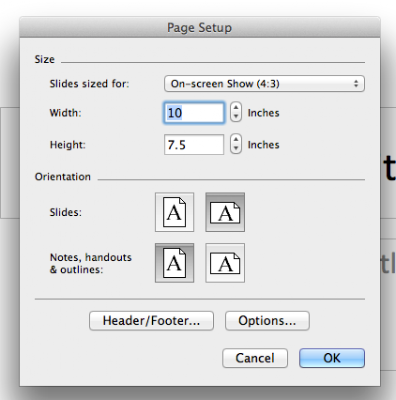Click into the Width input field
396x400 pixels.
pos(194,113)
